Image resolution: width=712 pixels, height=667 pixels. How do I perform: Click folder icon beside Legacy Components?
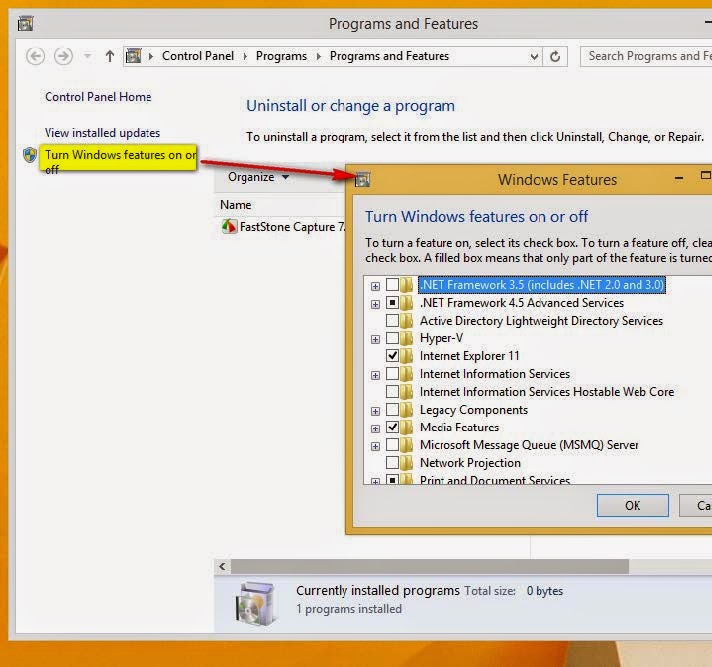point(407,410)
